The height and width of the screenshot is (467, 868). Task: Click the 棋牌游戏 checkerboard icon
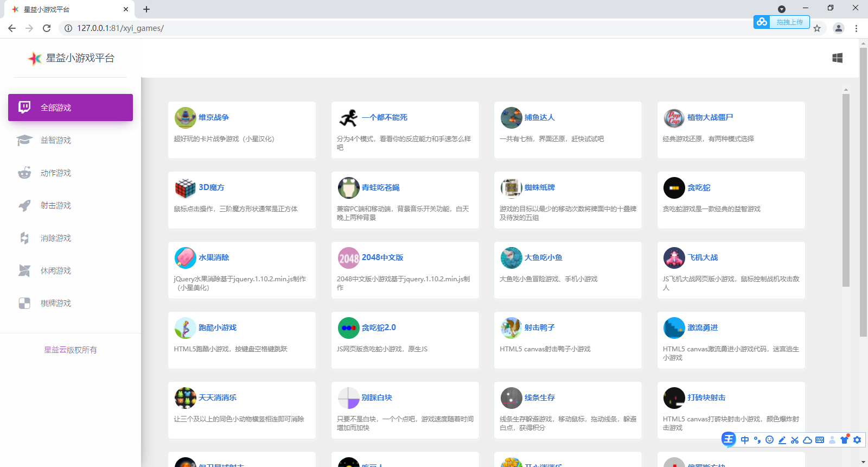[24, 303]
